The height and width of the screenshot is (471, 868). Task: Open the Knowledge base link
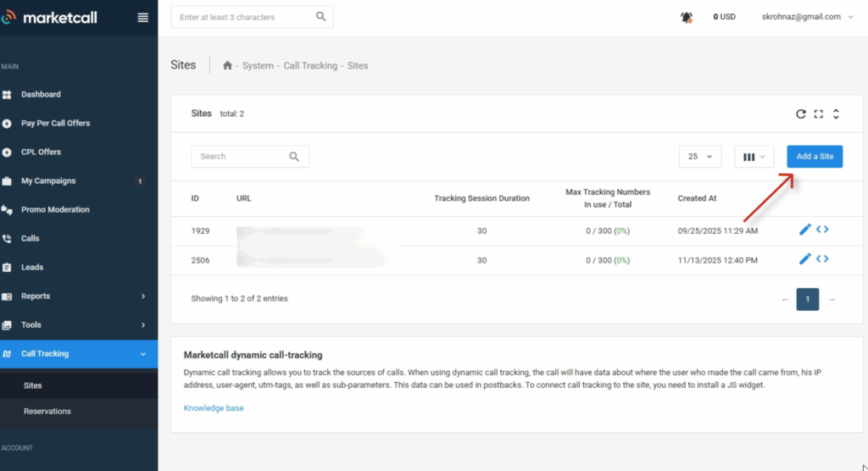[x=214, y=407]
